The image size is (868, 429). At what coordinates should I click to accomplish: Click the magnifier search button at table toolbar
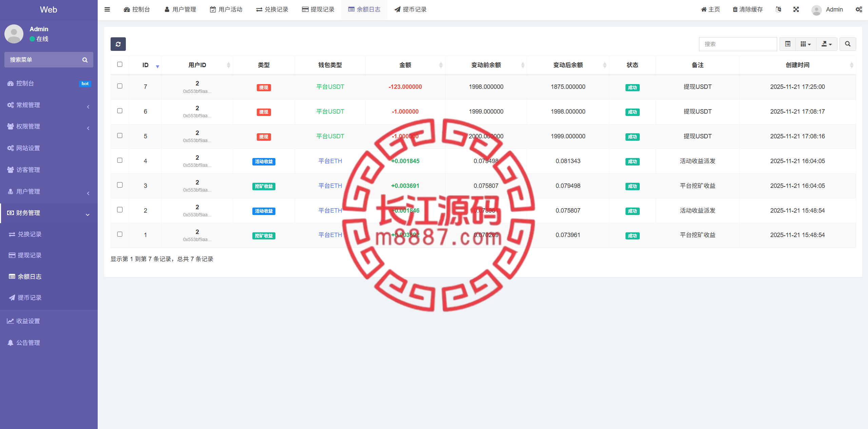(x=848, y=44)
